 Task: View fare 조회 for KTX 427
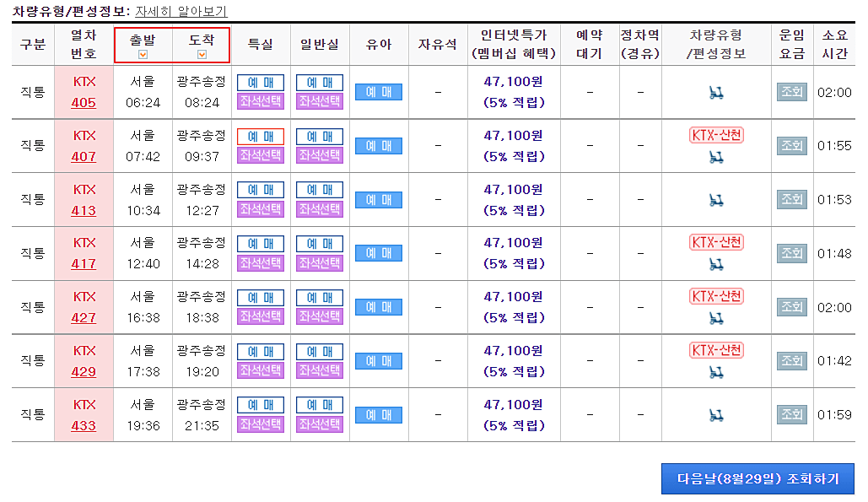[x=792, y=307]
